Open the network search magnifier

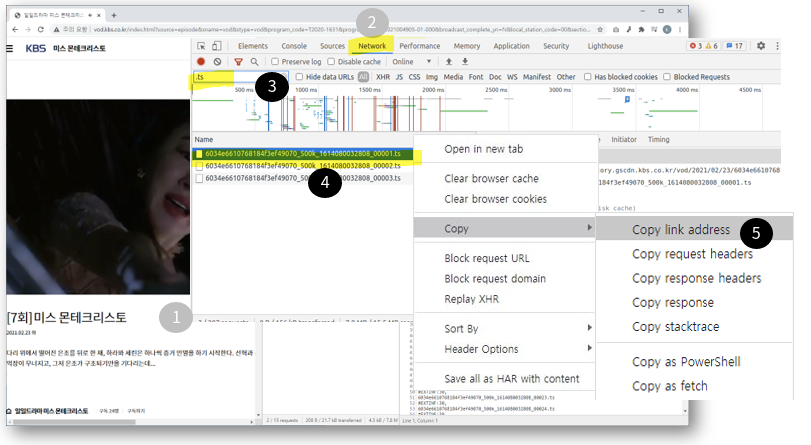[254, 62]
